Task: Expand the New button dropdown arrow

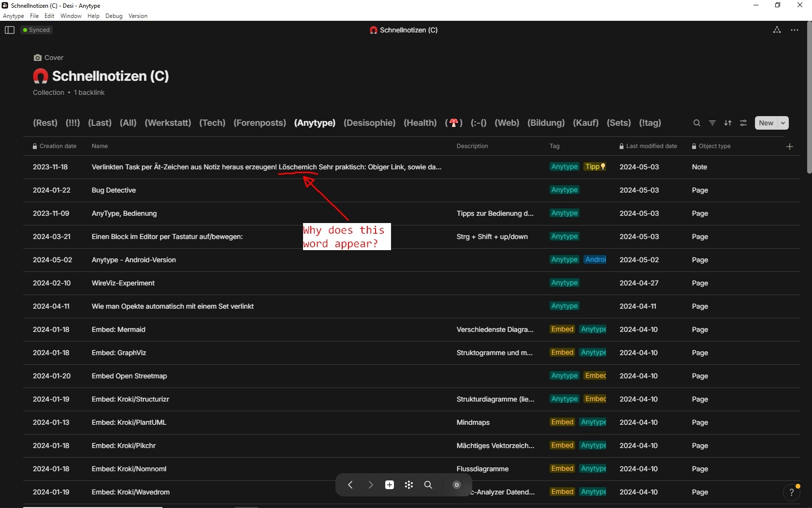Action: pos(783,123)
